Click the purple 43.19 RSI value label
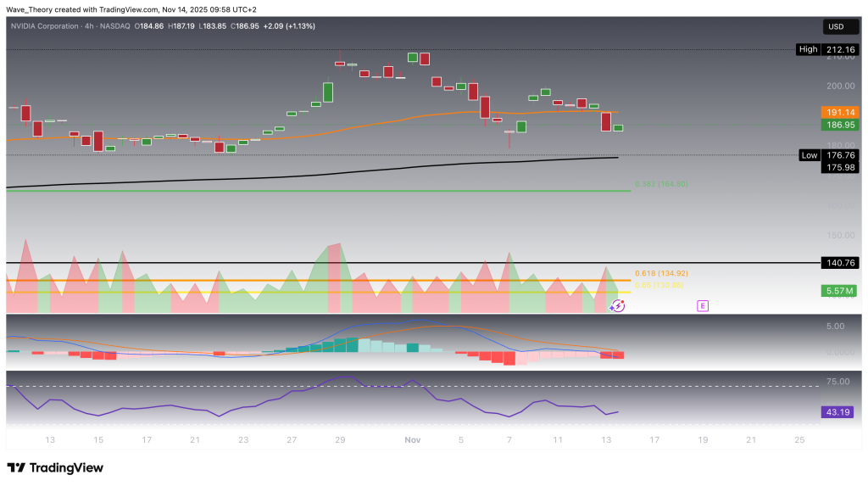This screenshot has height=486, width=868. (837, 411)
